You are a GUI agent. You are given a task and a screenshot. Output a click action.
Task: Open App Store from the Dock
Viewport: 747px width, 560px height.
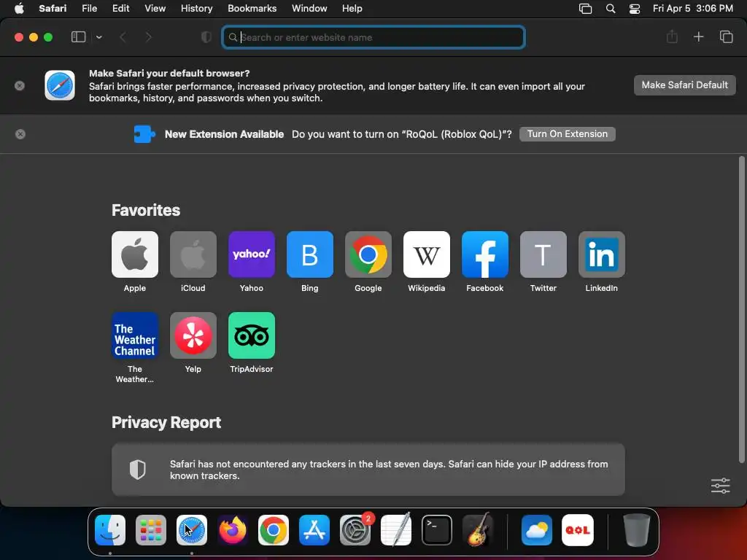point(314,530)
